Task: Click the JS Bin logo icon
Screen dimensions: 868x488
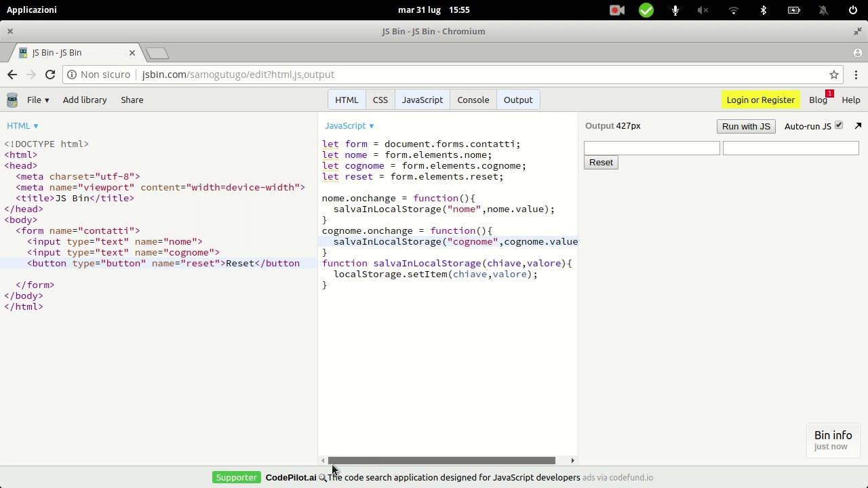Action: coord(12,100)
